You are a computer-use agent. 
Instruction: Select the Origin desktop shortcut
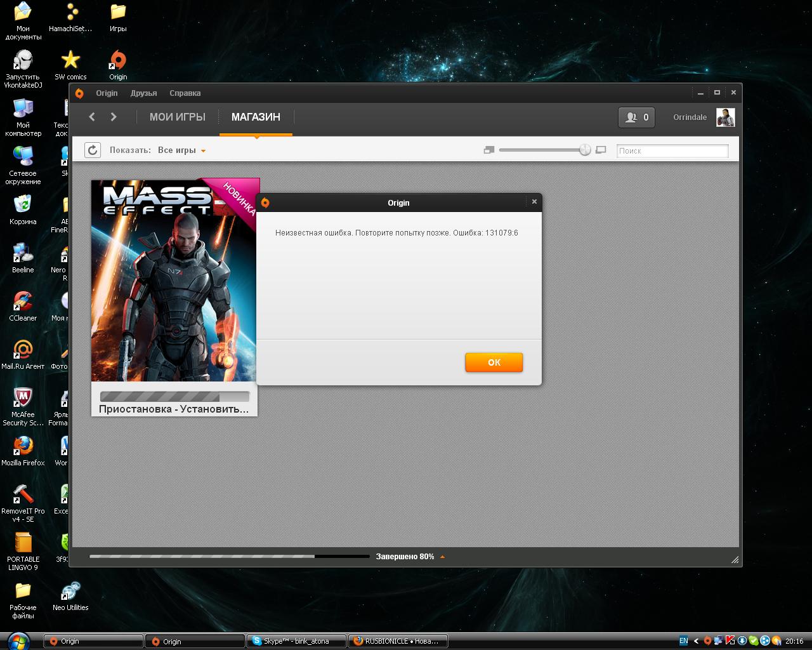tap(118, 66)
